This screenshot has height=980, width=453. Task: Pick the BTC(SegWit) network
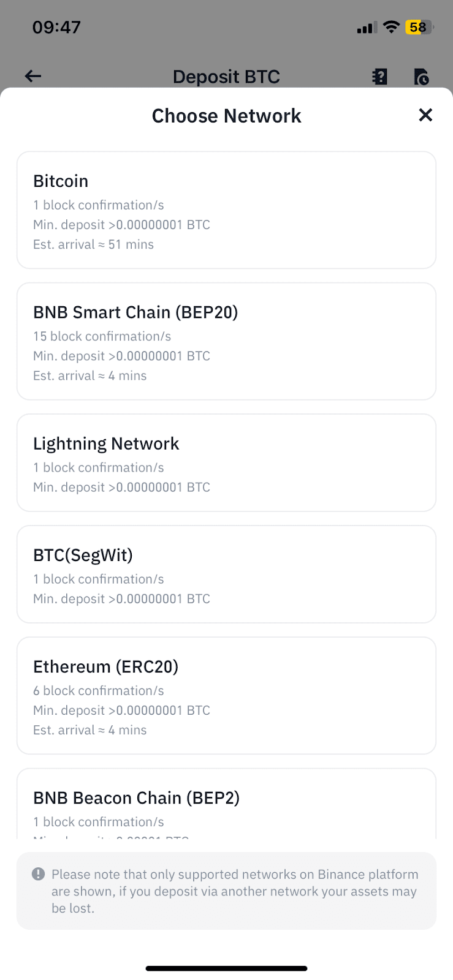click(226, 574)
